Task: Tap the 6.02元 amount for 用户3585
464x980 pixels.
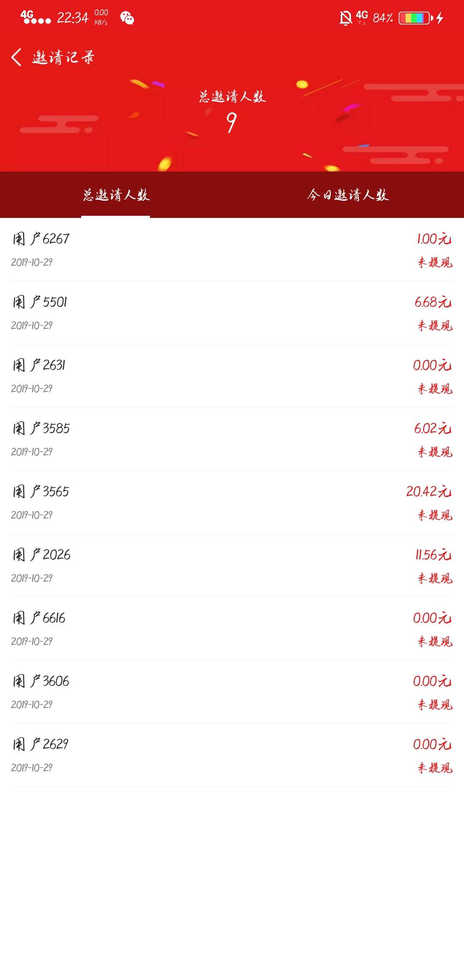Action: pos(433,429)
